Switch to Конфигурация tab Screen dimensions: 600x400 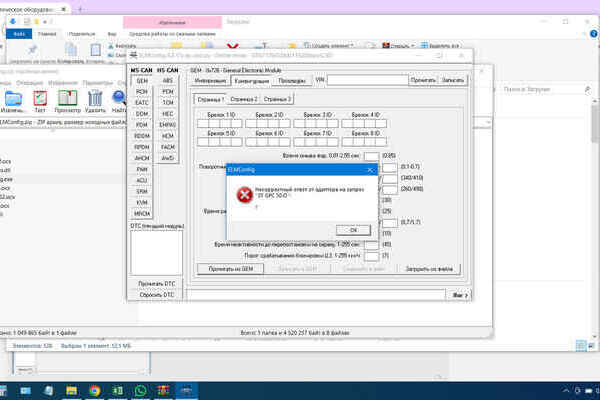(251, 81)
